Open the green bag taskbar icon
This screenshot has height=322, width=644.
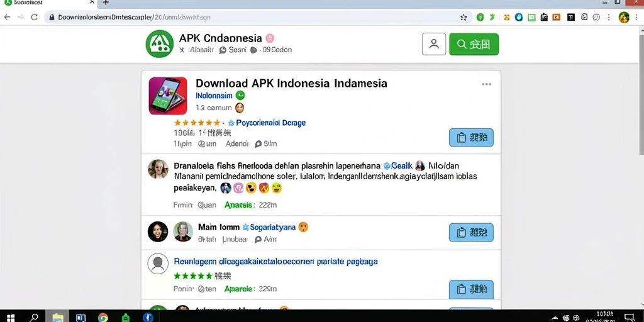coord(125,318)
